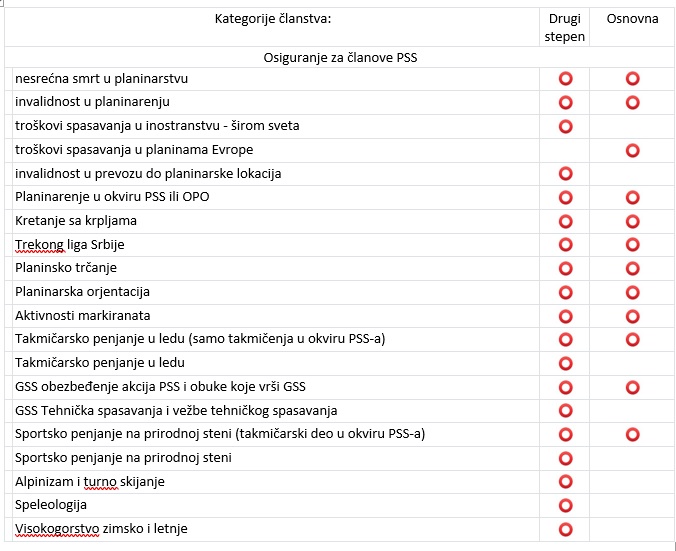The image size is (676, 551).
Task: Click Osnovna circle for invalidnost u planinarenju
Action: (632, 102)
